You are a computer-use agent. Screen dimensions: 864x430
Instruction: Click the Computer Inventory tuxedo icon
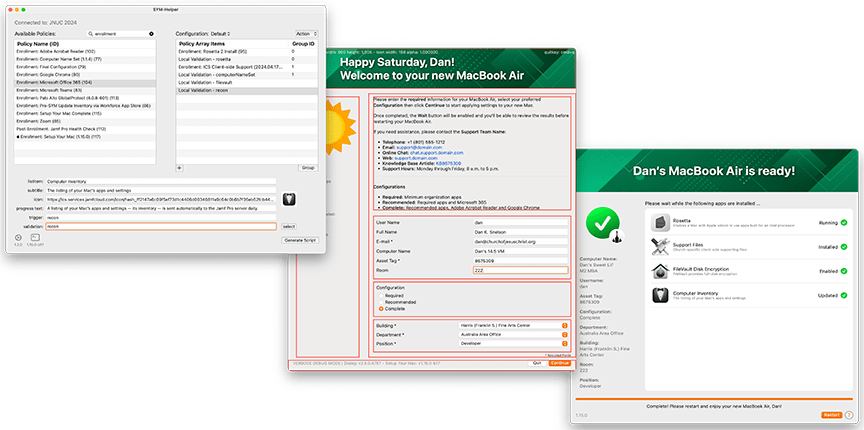(660, 295)
